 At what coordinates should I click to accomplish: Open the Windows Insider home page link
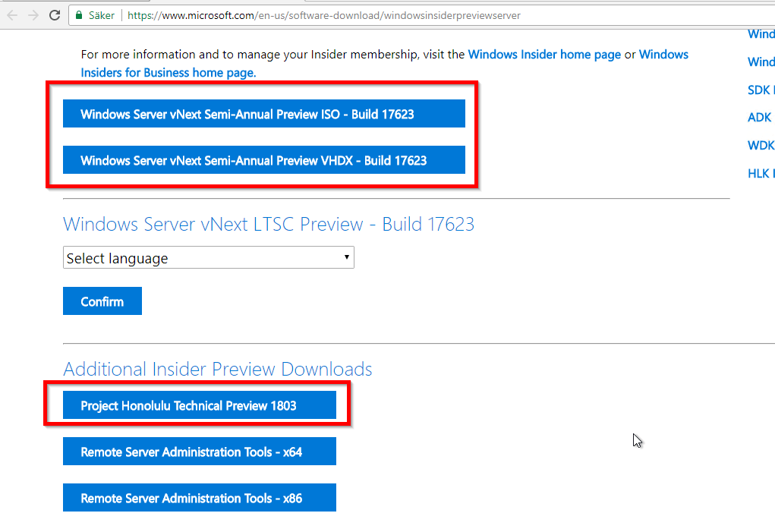[x=543, y=54]
